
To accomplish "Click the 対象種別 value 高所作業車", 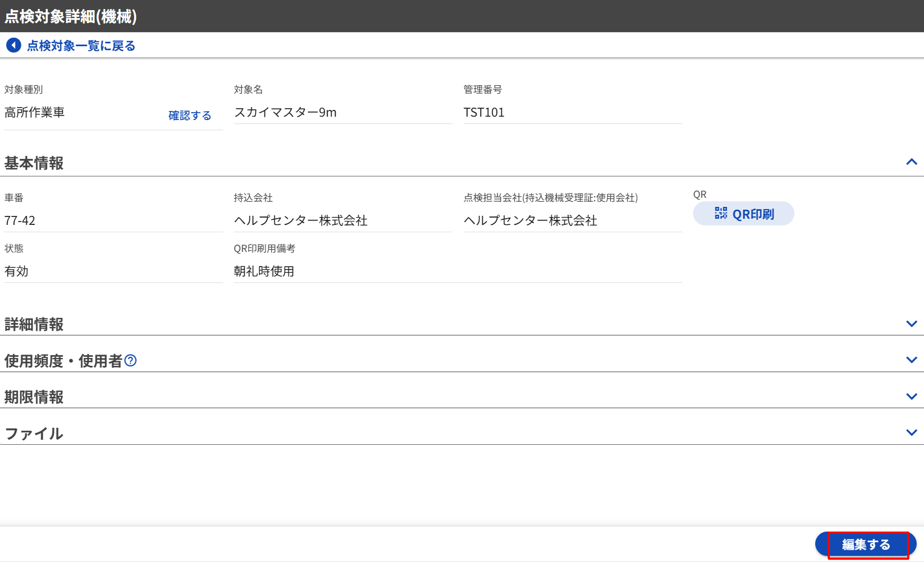I will [35, 113].
